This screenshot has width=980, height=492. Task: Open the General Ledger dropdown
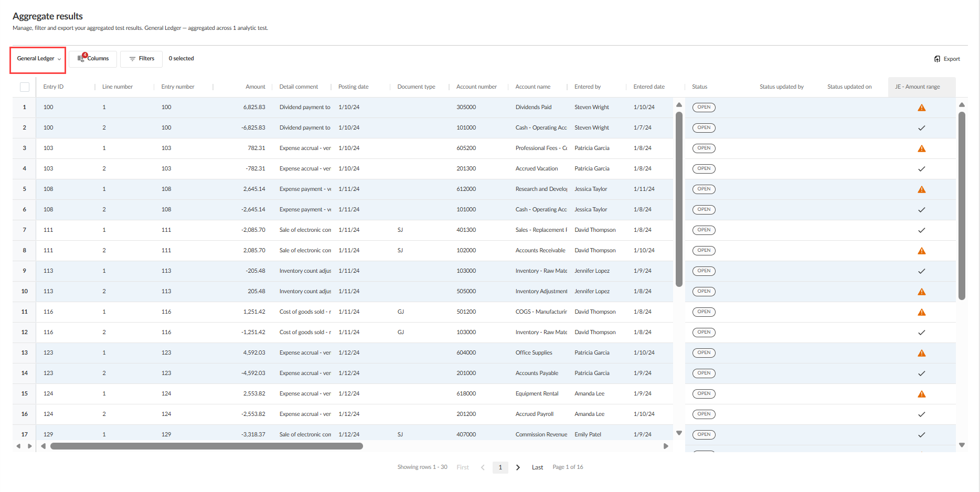[38, 59]
